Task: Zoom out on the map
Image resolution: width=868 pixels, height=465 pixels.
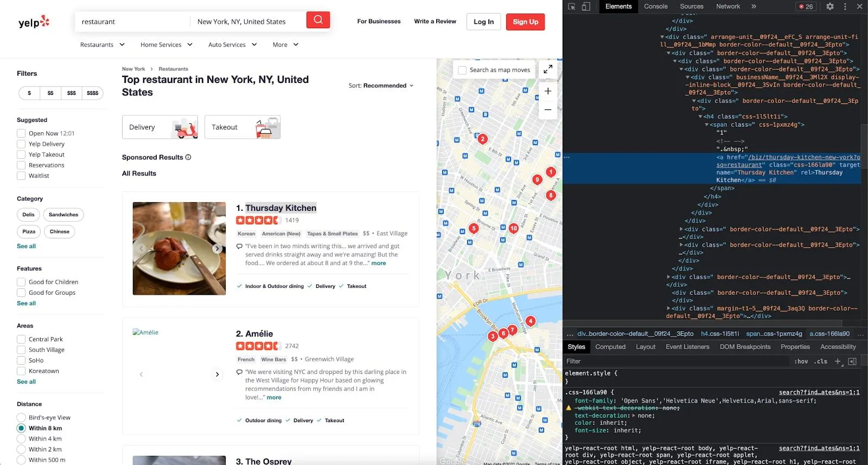Action: click(x=548, y=109)
